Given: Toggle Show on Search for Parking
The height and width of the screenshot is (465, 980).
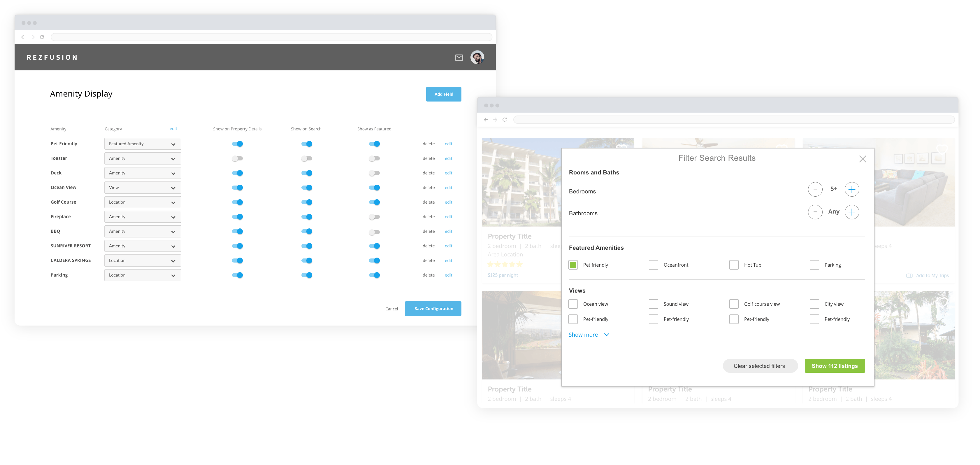Looking at the screenshot, I should click(307, 275).
